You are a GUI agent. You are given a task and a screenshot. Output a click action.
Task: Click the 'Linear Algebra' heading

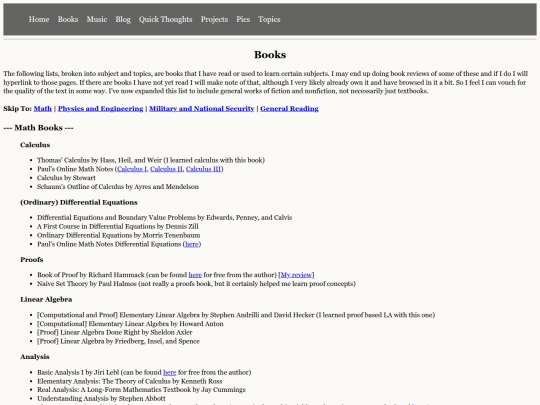(x=46, y=299)
